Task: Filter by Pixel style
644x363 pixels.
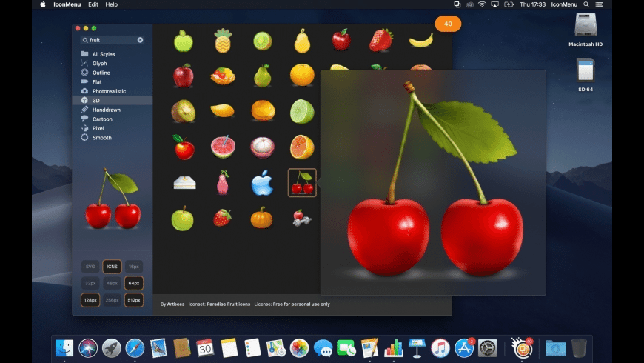Action: [x=113, y=128]
